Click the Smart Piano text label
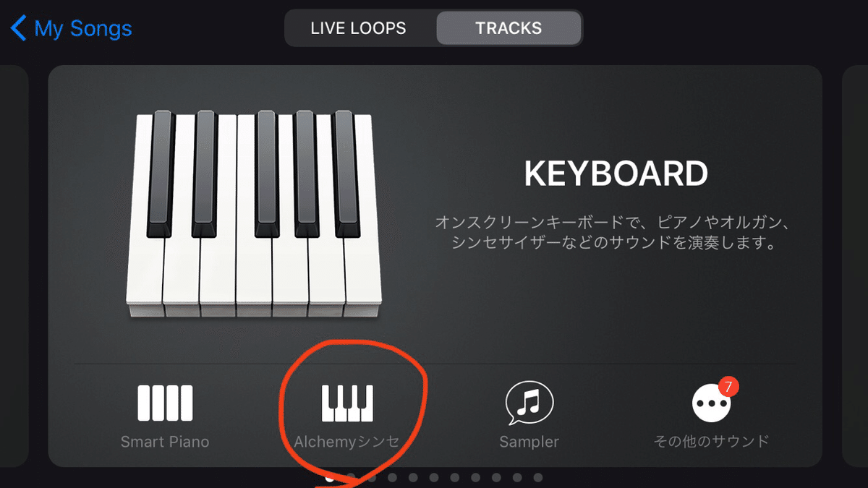The width and height of the screenshot is (868, 488). click(x=165, y=442)
